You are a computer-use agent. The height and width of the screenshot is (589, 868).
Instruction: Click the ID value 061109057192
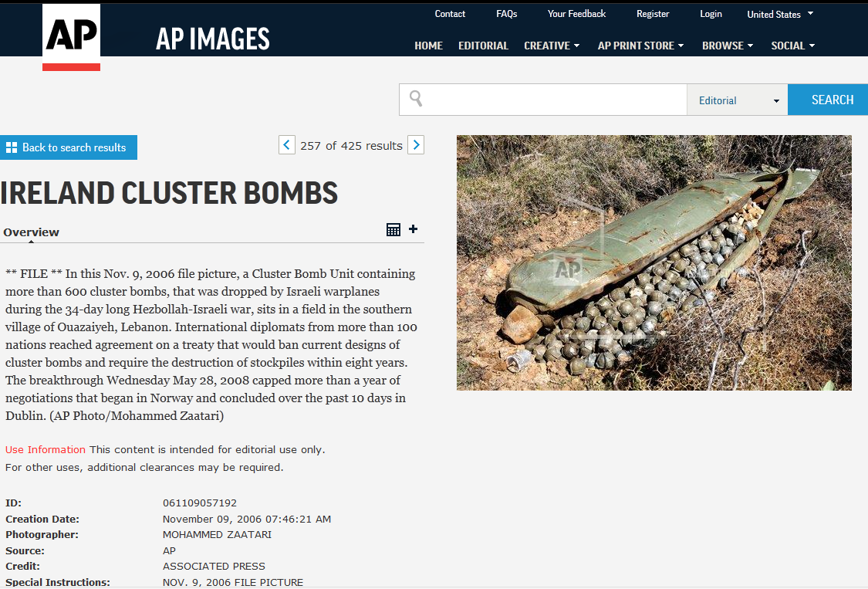click(200, 503)
